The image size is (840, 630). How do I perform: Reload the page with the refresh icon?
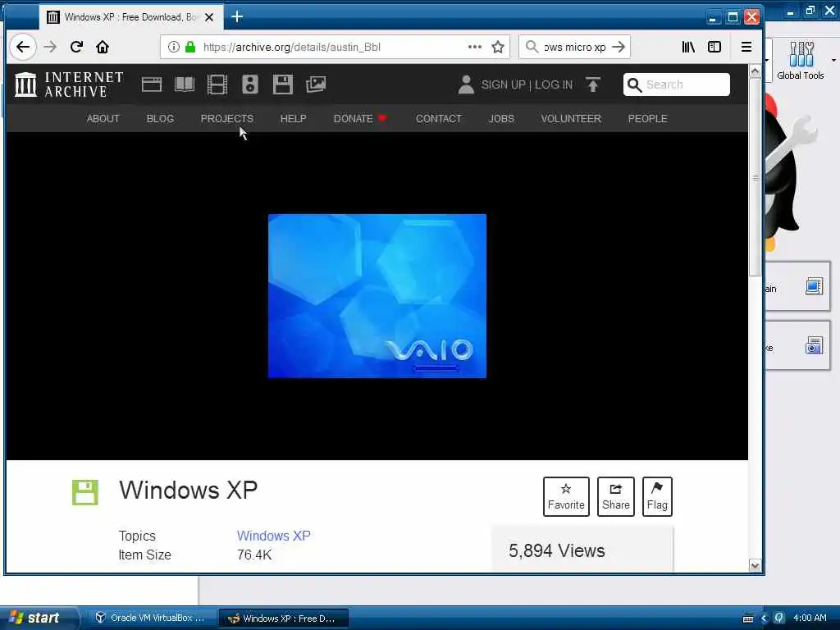click(x=76, y=47)
